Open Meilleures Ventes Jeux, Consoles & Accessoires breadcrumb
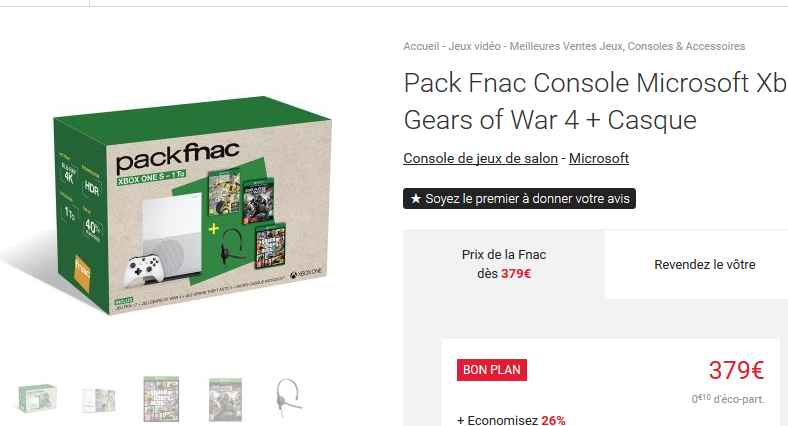This screenshot has height=426, width=788. 626,46
